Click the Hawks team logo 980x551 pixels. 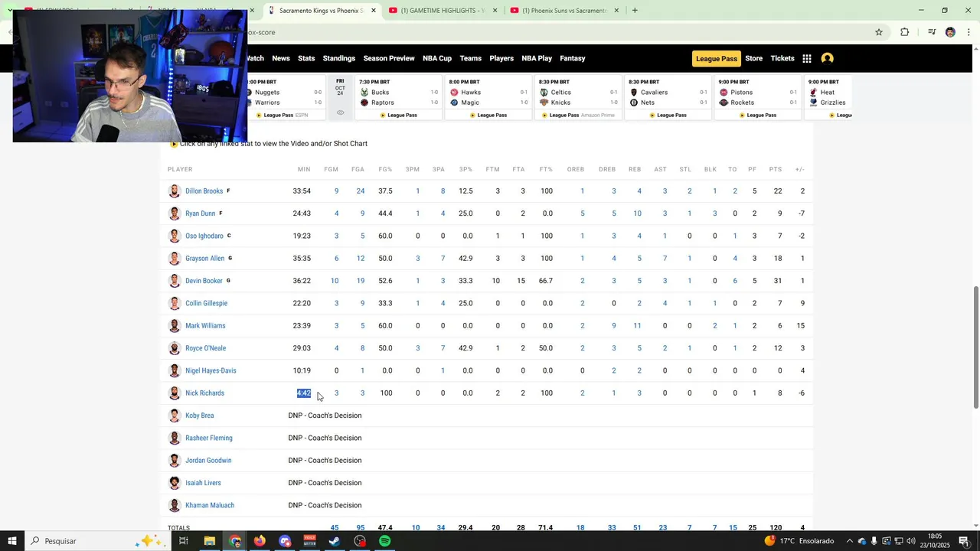[454, 93]
